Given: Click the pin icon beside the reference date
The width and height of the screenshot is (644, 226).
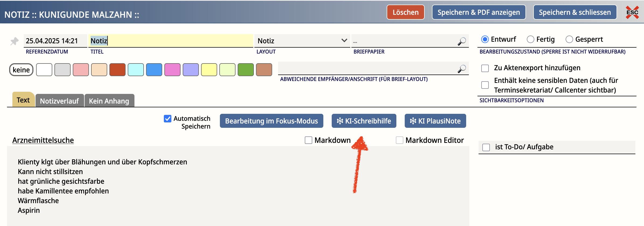Looking at the screenshot, I should point(14,41).
